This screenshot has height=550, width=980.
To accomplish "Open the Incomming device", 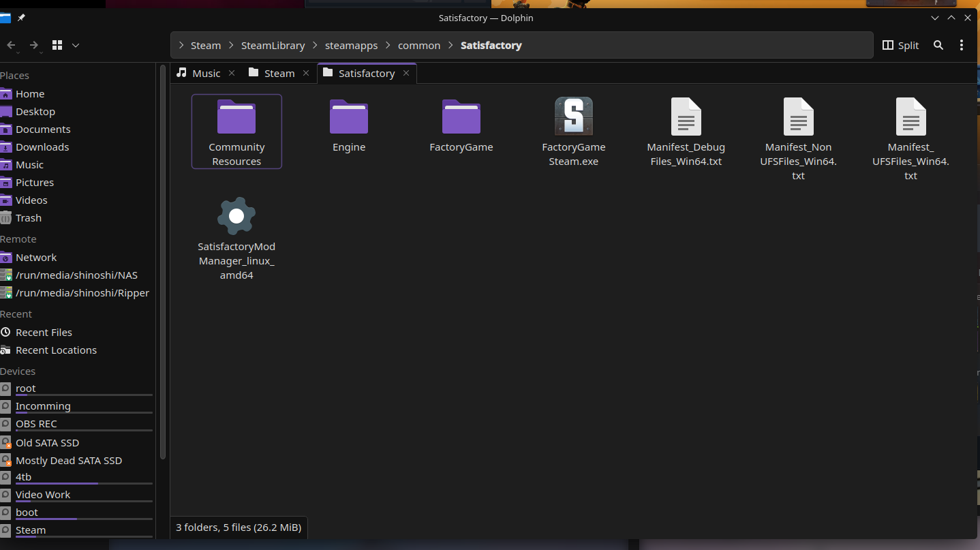I will point(76,406).
